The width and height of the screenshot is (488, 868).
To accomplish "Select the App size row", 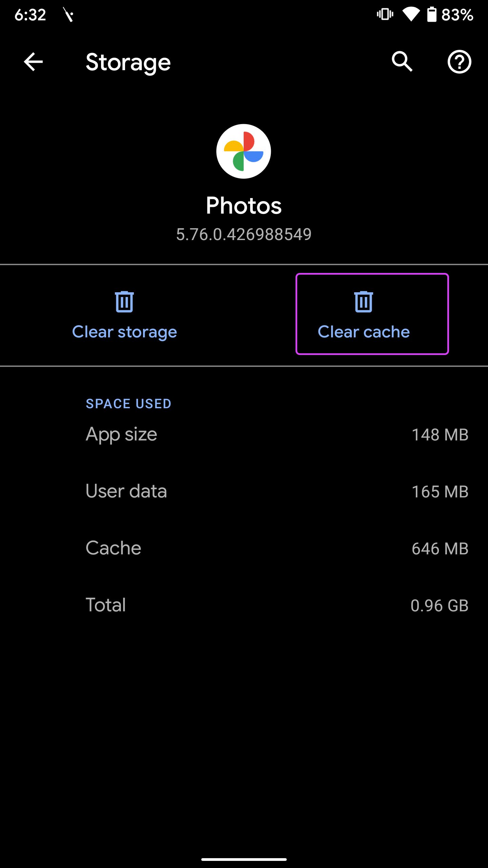I will coord(244,434).
